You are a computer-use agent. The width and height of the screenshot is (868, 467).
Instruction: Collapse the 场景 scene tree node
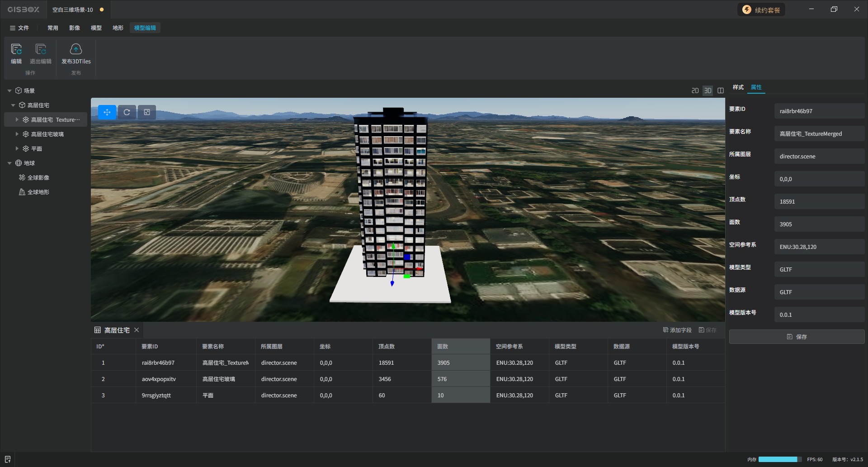coord(9,91)
